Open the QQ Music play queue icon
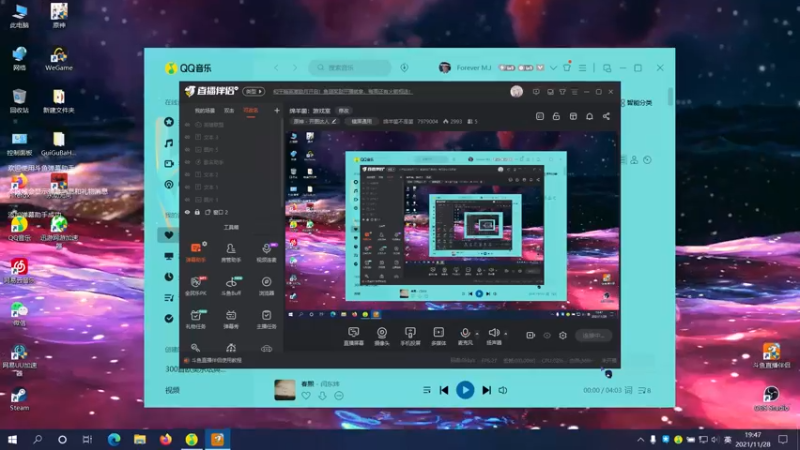Image resolution: width=800 pixels, height=450 pixels. (644, 390)
